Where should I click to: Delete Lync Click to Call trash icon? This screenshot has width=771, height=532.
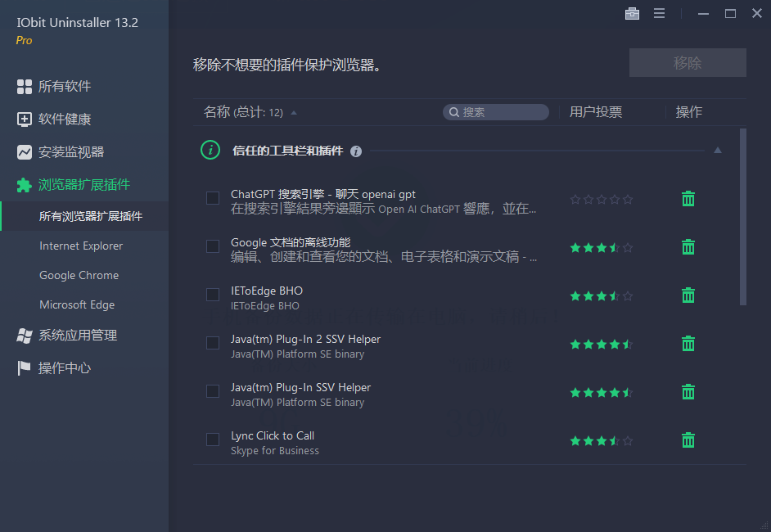(688, 440)
